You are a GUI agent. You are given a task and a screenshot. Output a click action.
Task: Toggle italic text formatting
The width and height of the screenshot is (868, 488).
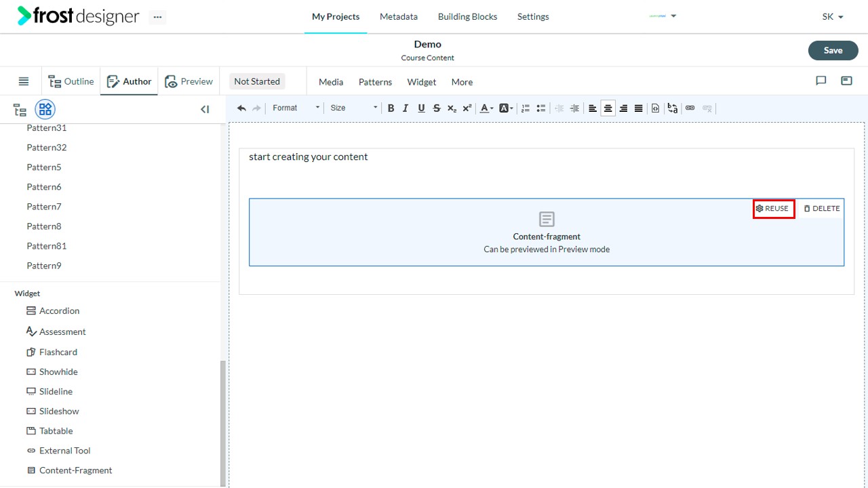pyautogui.click(x=406, y=108)
